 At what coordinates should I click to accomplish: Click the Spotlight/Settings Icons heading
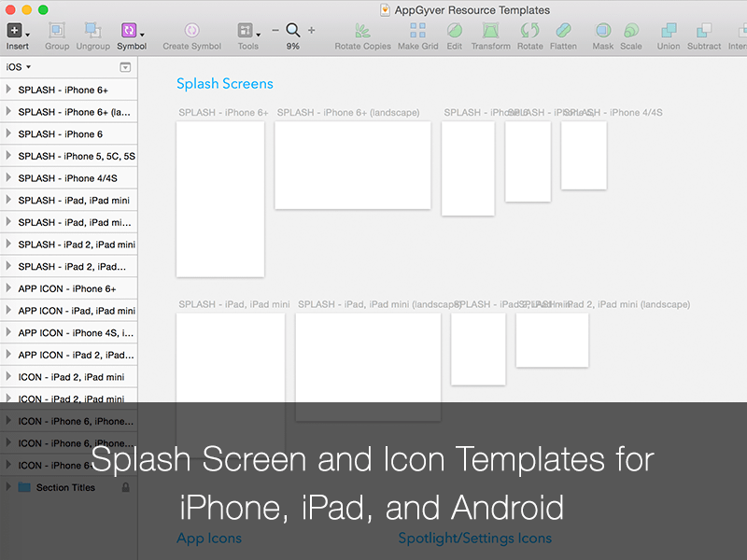click(x=475, y=539)
